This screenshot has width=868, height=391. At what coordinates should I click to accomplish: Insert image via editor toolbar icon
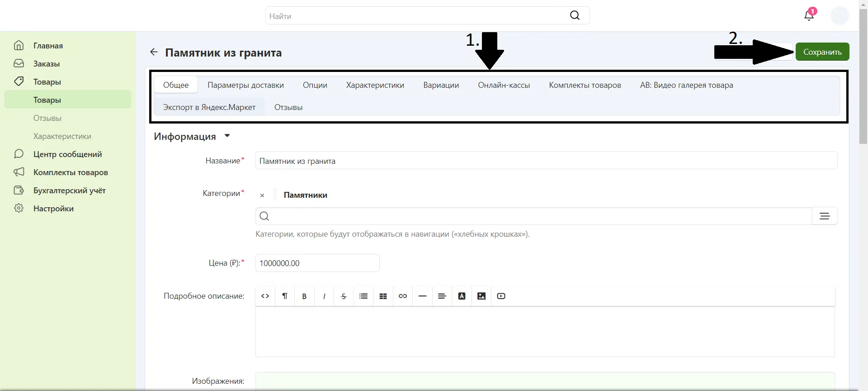(x=481, y=296)
